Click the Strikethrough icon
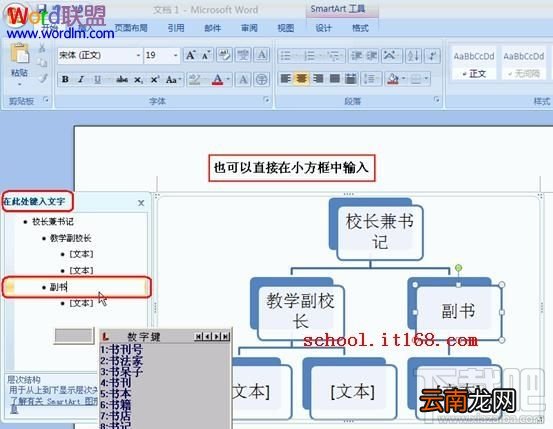The height and width of the screenshot is (429, 553). tap(122, 80)
